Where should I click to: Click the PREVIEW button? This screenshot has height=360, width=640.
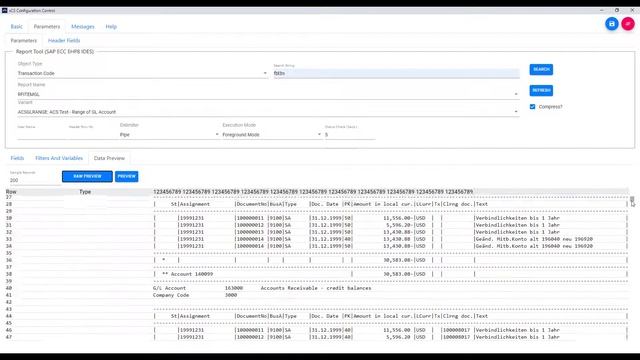(x=127, y=176)
